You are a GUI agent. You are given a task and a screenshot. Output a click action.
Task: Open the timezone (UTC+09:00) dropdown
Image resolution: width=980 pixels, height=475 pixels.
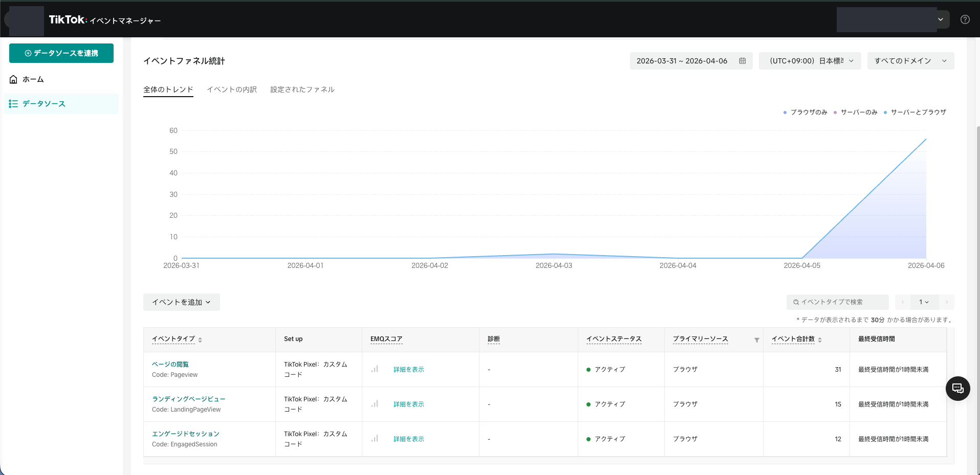810,61
